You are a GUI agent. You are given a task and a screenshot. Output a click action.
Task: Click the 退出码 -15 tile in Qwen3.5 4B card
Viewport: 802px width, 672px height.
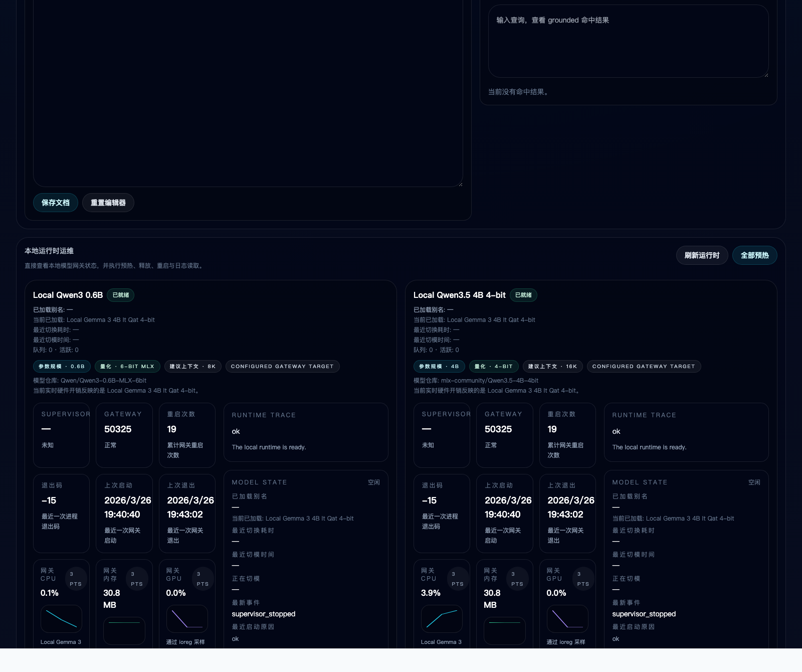point(442,514)
